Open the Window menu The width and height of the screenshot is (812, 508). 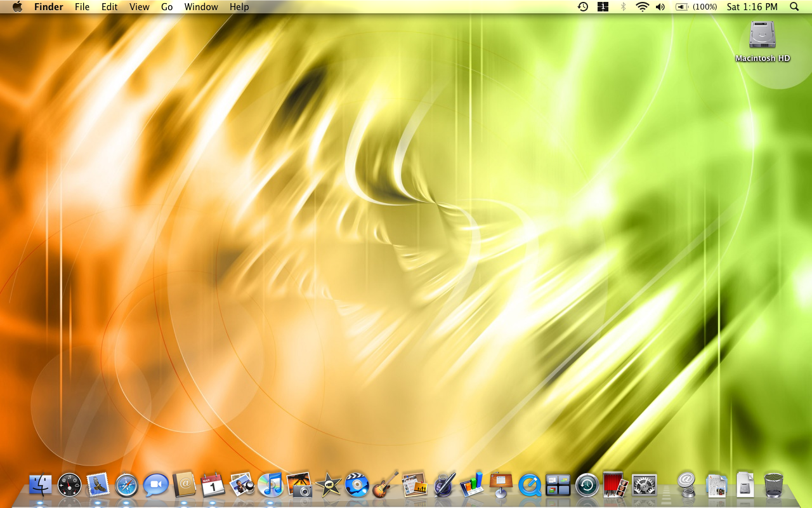pyautogui.click(x=201, y=7)
